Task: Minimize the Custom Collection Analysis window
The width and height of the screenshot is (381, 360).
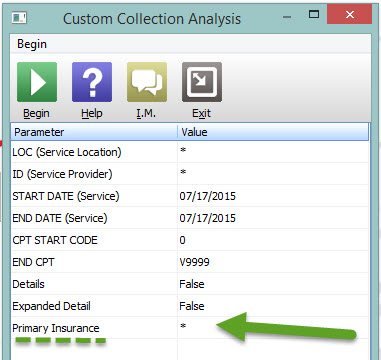Action: 287,17
